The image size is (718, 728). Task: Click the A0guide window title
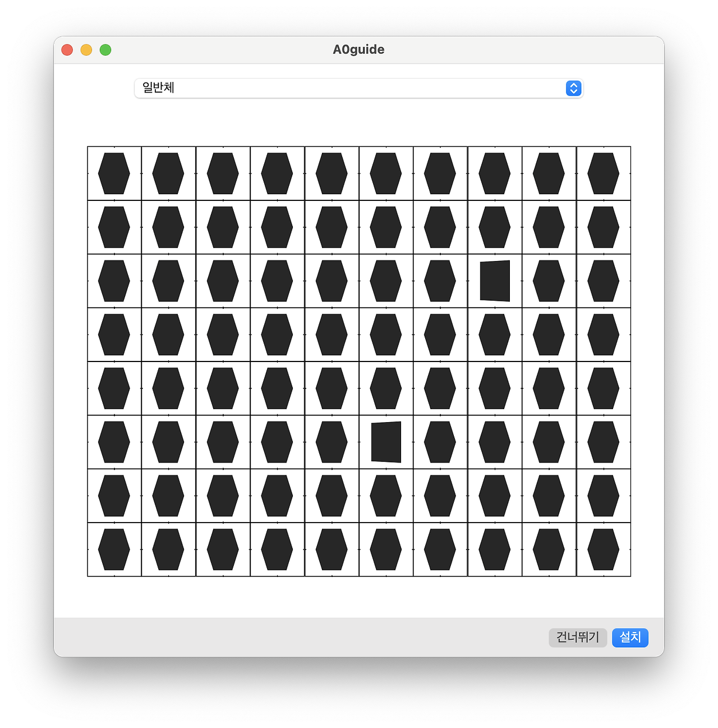358,49
